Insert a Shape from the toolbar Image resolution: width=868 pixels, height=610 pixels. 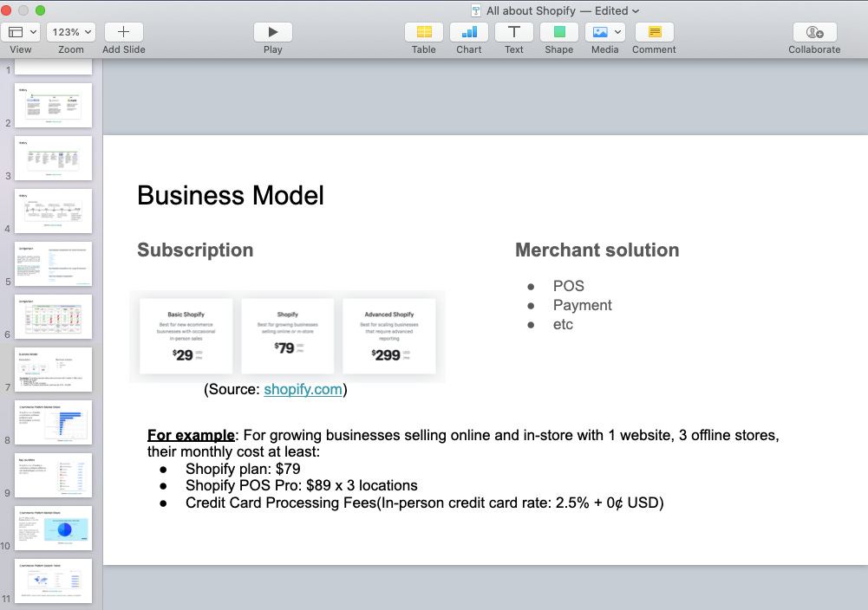559,32
